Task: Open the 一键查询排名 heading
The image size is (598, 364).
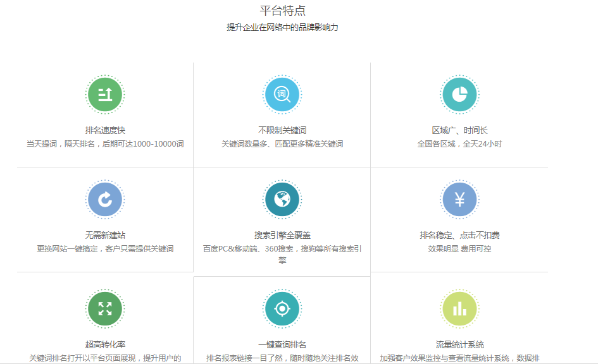Action: (x=282, y=344)
